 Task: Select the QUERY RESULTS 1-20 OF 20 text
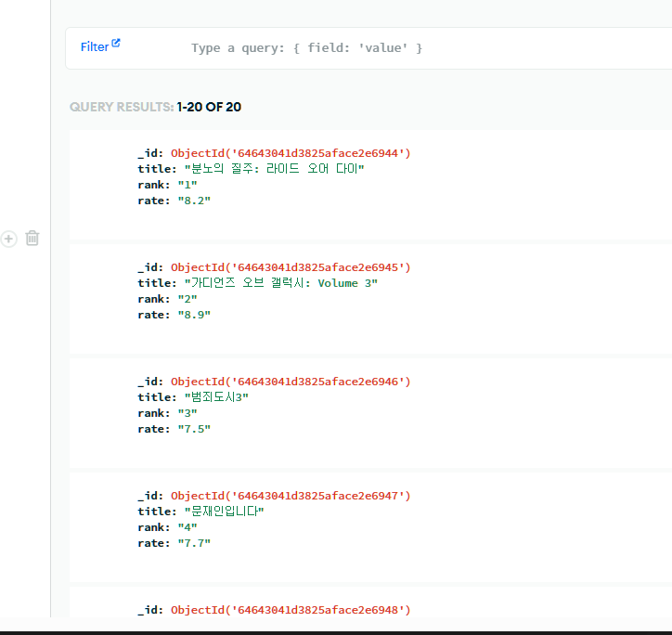pyautogui.click(x=155, y=107)
